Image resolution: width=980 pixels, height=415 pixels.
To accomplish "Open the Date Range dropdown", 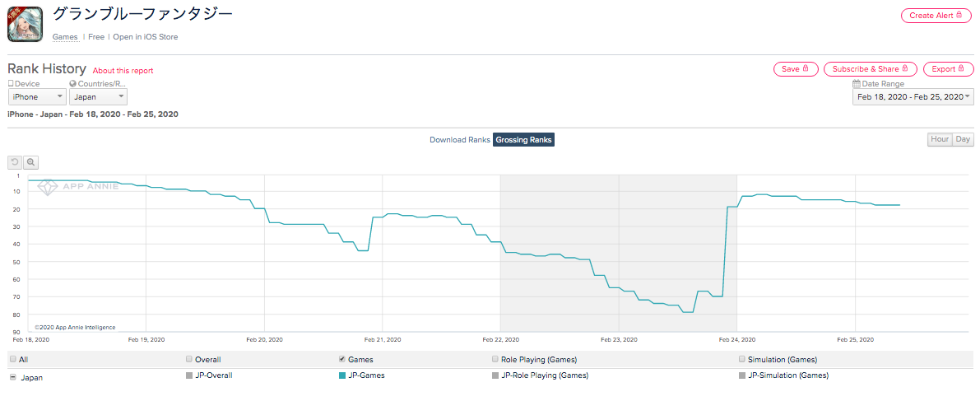I will pos(913,97).
